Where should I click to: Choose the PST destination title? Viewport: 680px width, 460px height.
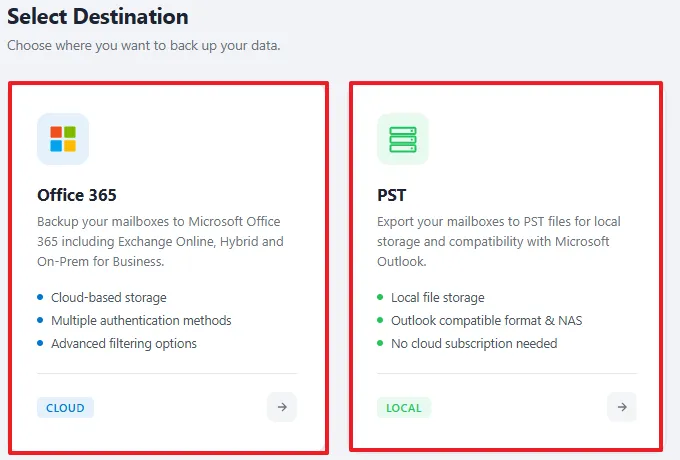[392, 195]
